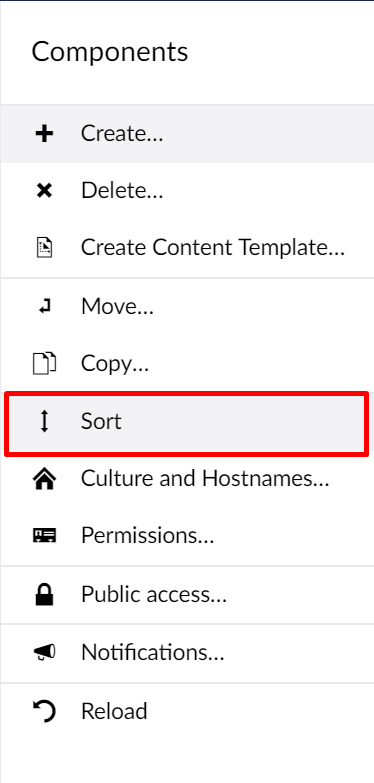374x783 pixels.
Task: Select Move... in the actions list
Action: [187, 306]
